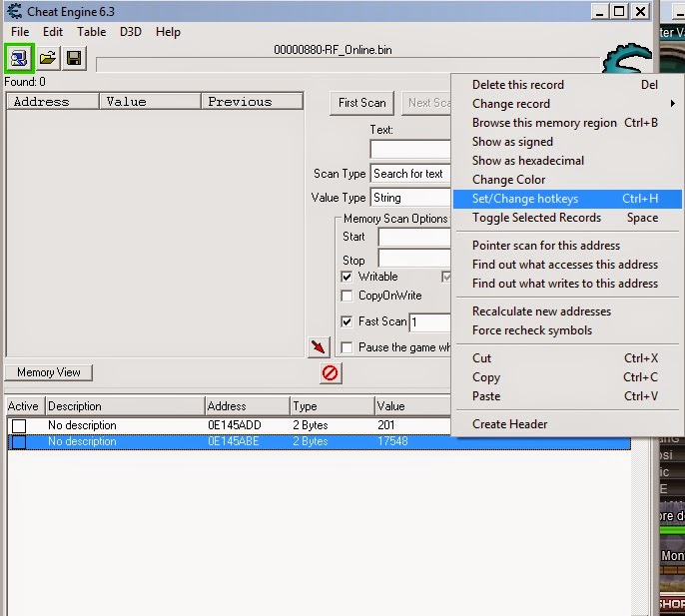Sort by Address column in results list
The width and height of the screenshot is (685, 616).
(53, 102)
